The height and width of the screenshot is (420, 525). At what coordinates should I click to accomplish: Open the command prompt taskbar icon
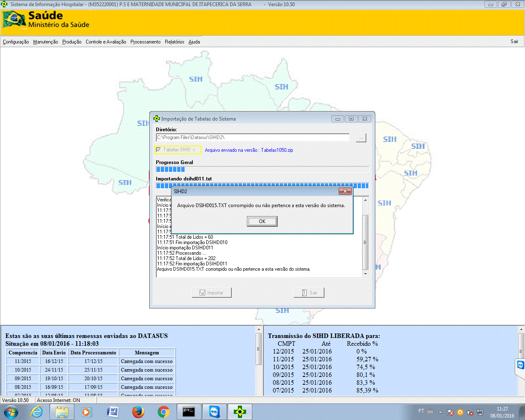tap(189, 412)
